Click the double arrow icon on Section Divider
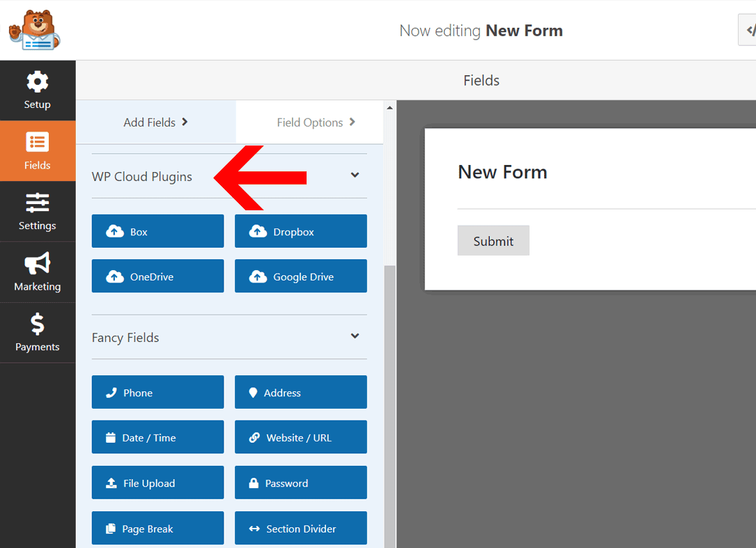Image resolution: width=756 pixels, height=548 pixels. (x=254, y=529)
